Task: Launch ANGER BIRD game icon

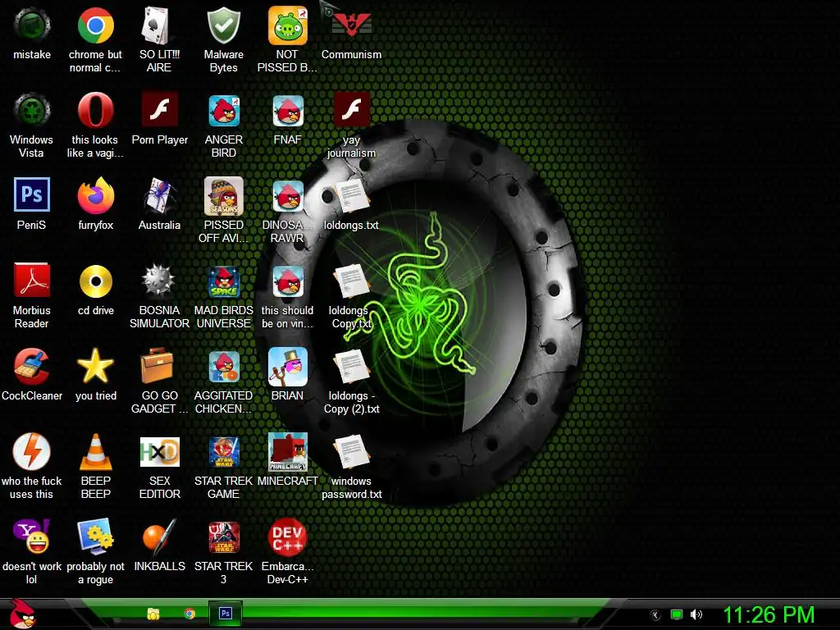Action: pos(223,111)
